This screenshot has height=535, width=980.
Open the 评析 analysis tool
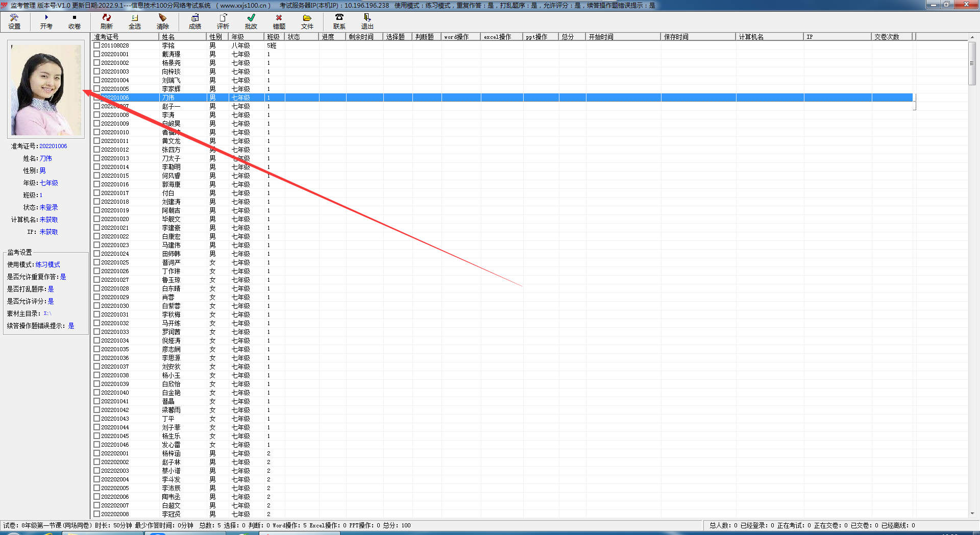tap(223, 21)
